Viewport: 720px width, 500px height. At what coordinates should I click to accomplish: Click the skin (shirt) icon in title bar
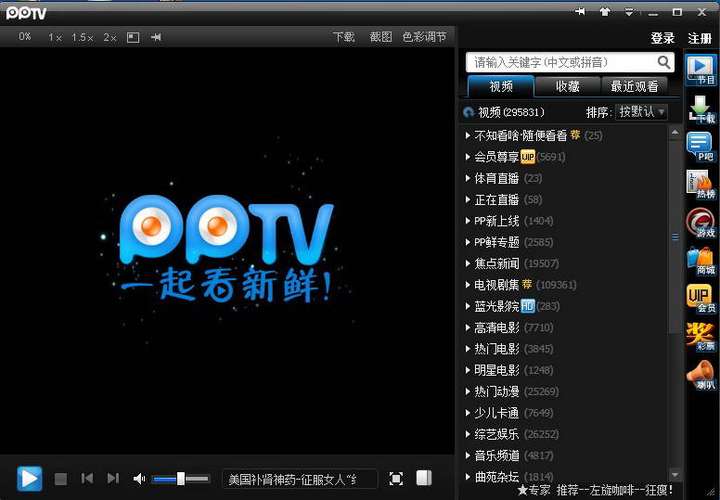[x=604, y=12]
